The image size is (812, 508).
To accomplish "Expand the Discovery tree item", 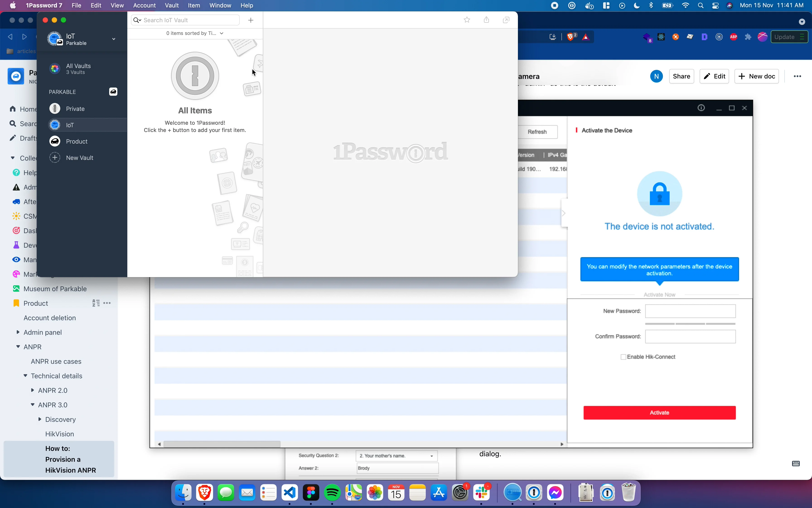I will pos(40,419).
